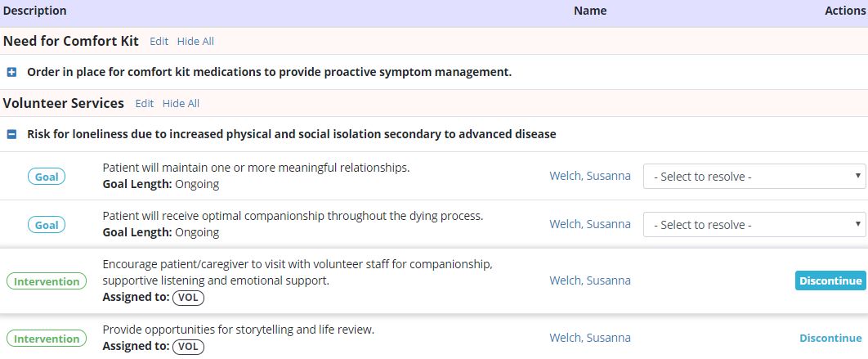Click Welch, Susanna on companionship intervention row

click(x=589, y=280)
